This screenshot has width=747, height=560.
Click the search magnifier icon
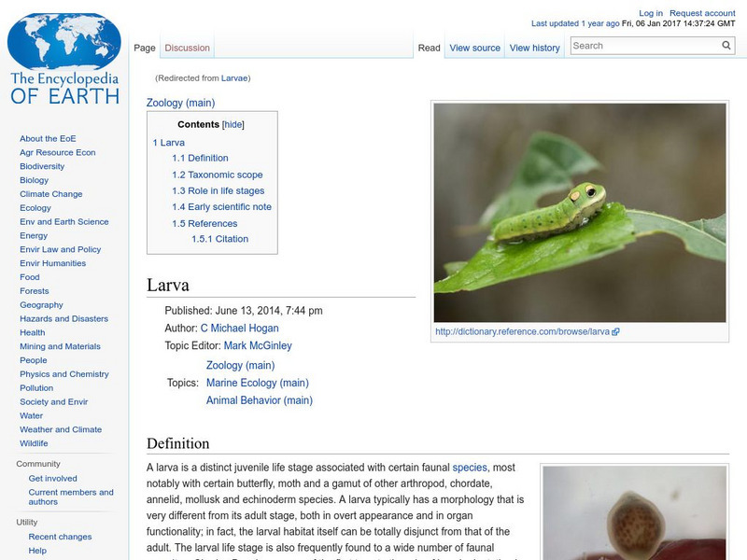click(x=726, y=45)
